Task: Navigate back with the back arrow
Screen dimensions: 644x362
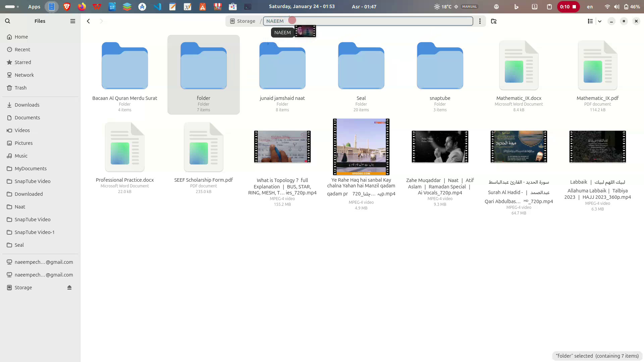Action: [x=88, y=21]
